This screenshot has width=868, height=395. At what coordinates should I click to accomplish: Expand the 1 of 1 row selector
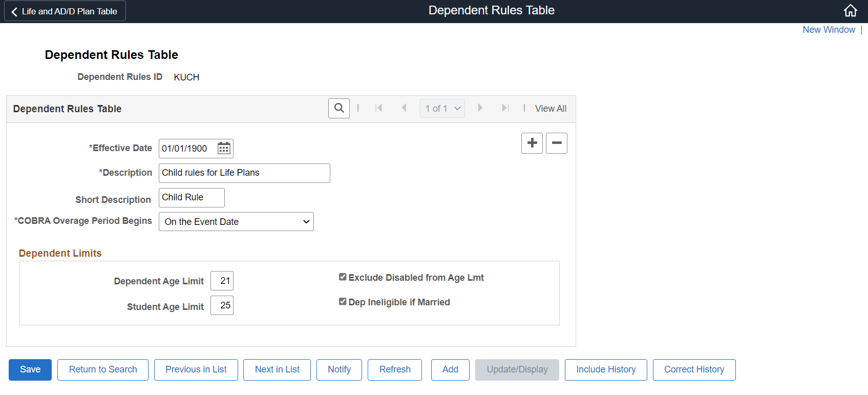pos(442,109)
